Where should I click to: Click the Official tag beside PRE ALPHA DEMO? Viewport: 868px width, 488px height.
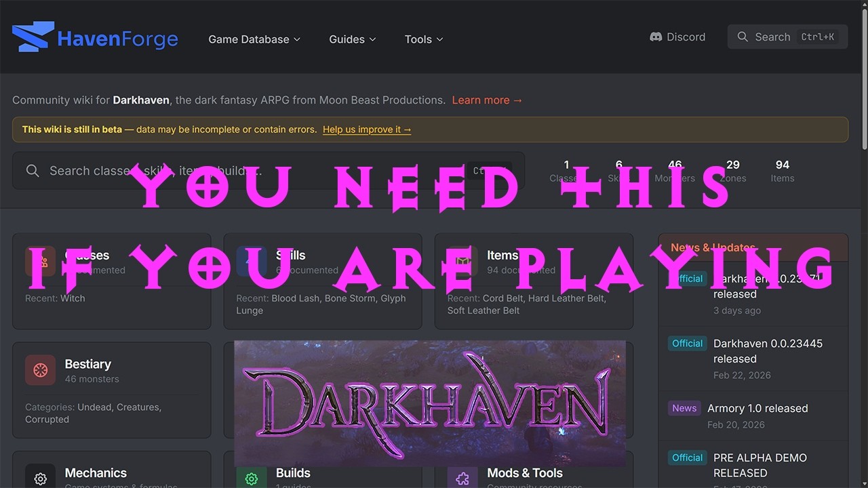(687, 457)
